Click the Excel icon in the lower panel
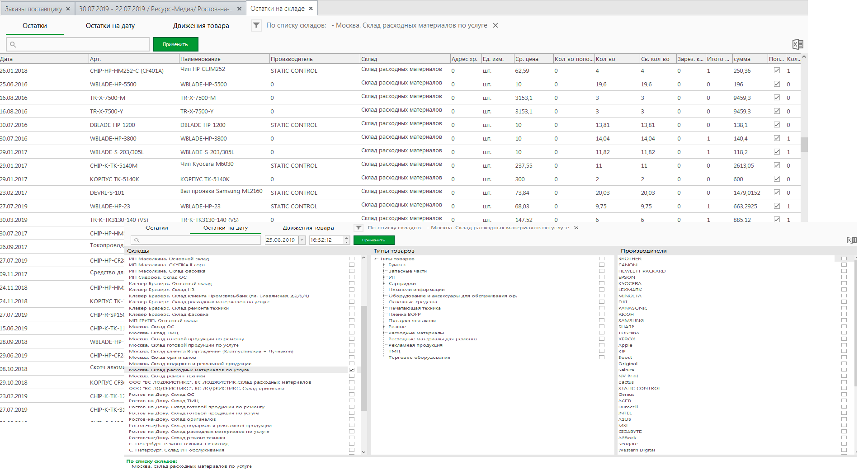 coord(851,240)
